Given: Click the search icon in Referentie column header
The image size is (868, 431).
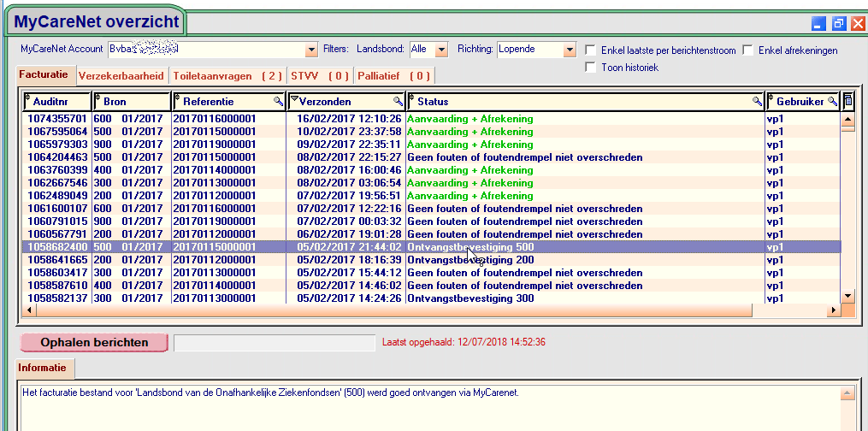Looking at the screenshot, I should click(x=278, y=102).
